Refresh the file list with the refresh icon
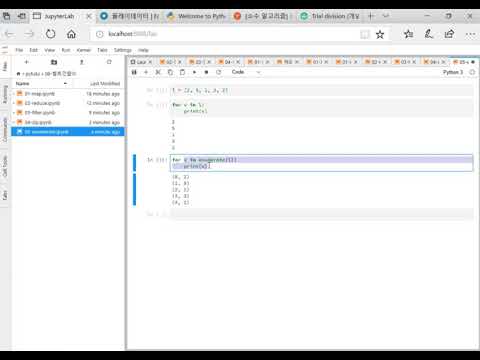Screen dimensions: 480x360 pos(109,62)
